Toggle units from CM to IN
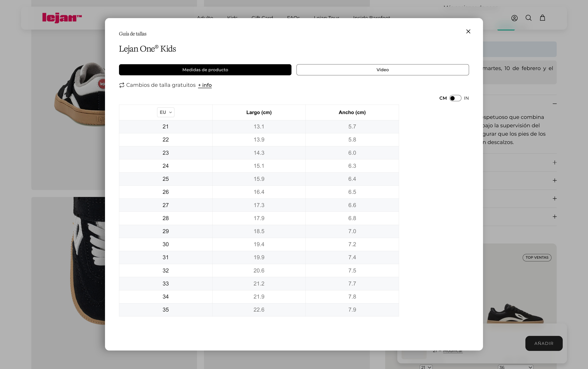588x369 pixels. point(455,98)
